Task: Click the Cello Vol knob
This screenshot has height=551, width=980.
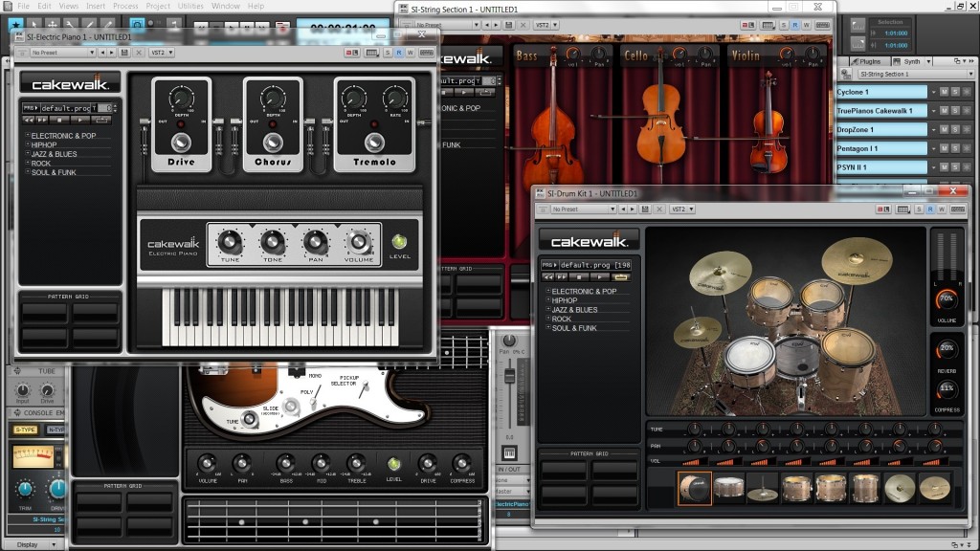Action: point(679,55)
